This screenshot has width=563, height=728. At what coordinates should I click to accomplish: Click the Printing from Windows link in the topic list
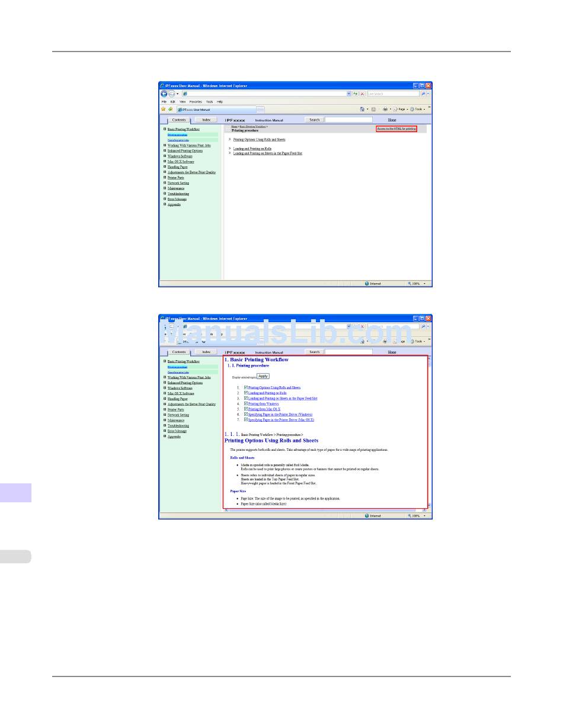point(263,404)
